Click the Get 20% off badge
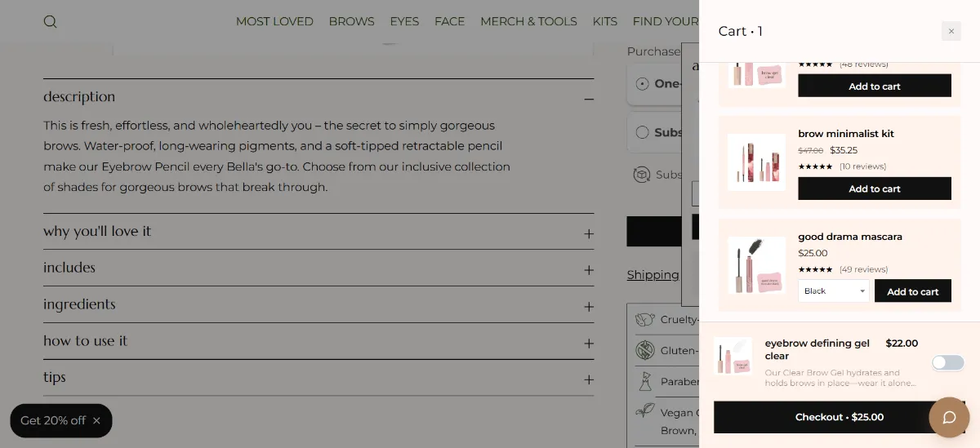Image resolution: width=980 pixels, height=448 pixels. [53, 421]
